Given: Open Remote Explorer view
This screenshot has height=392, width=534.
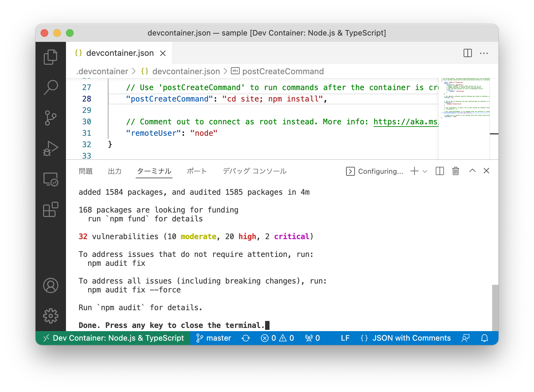Looking at the screenshot, I should (x=51, y=179).
